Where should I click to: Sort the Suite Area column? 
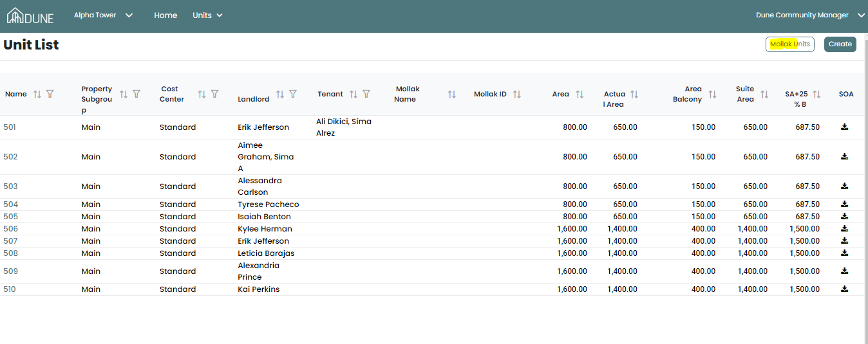(x=764, y=94)
